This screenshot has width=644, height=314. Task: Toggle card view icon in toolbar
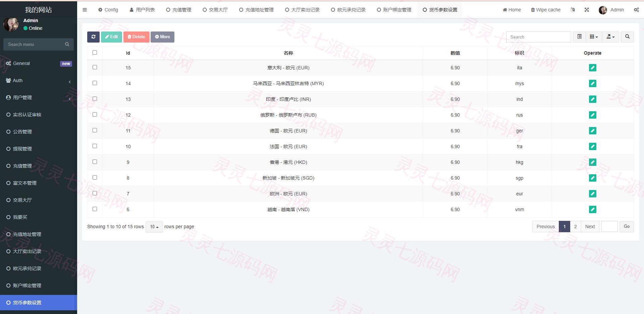point(579,37)
